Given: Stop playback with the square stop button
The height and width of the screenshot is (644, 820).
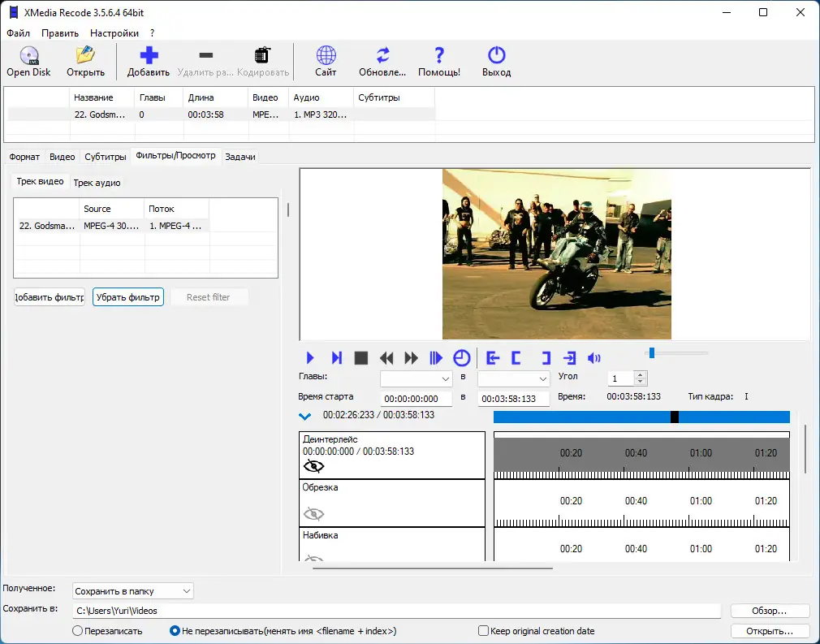Looking at the screenshot, I should coord(361,358).
